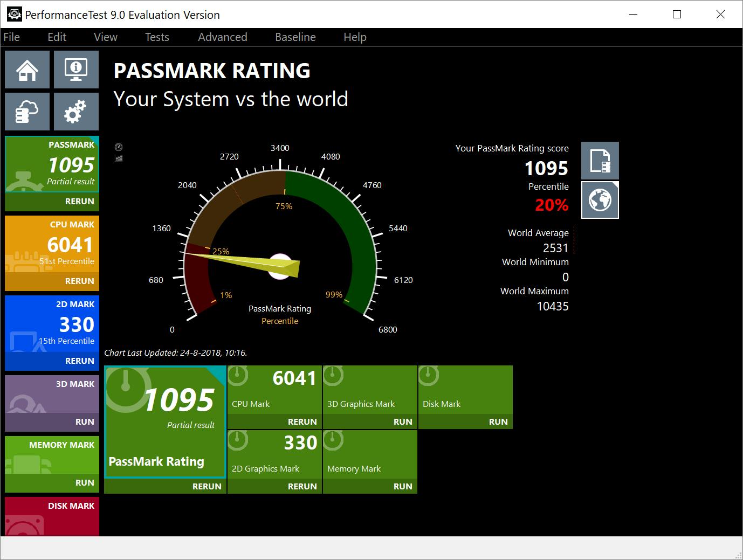Click RUN below the Memory Mark tile
The width and height of the screenshot is (743, 560).
[370, 486]
